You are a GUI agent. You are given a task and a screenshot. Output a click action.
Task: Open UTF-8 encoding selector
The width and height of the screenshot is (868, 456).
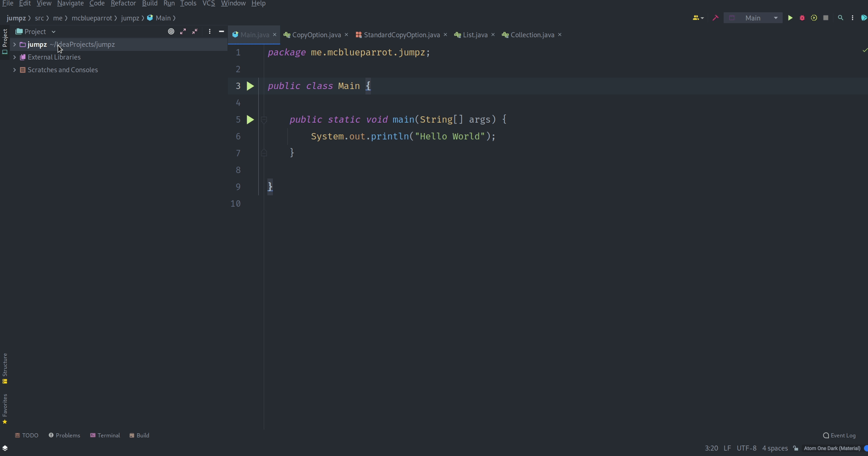click(747, 448)
